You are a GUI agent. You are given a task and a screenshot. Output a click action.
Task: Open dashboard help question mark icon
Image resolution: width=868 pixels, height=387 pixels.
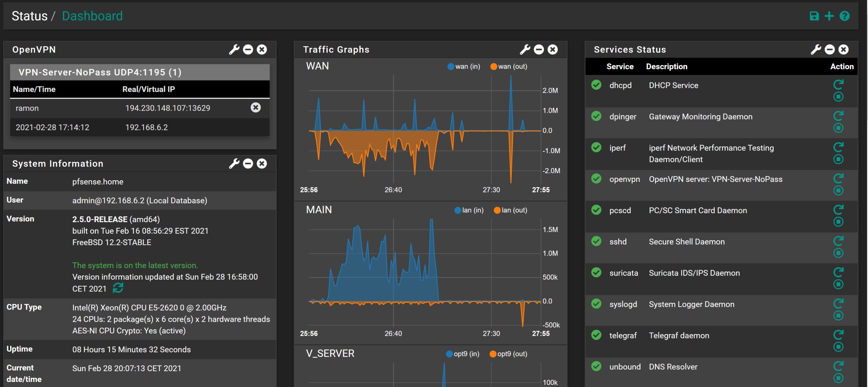pos(845,16)
